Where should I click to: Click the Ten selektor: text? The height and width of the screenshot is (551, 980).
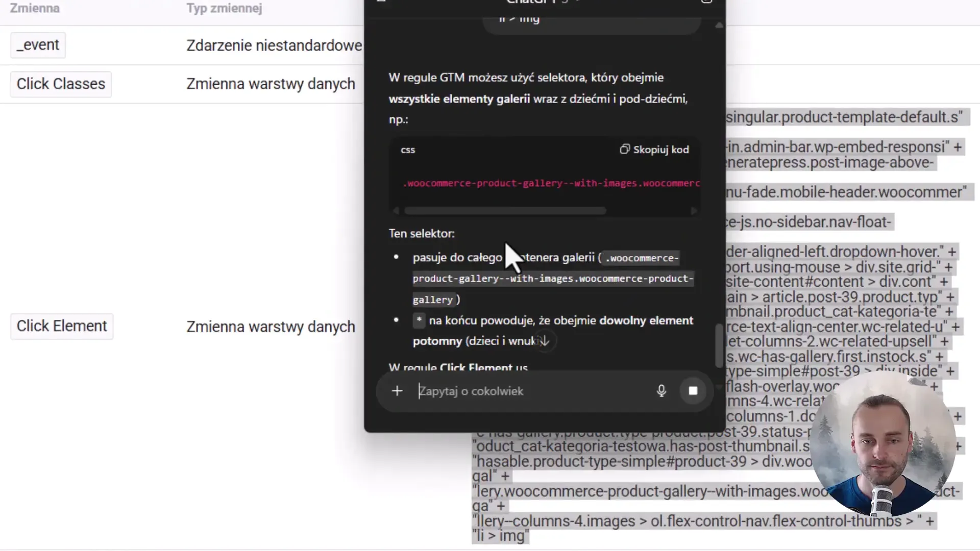point(422,234)
